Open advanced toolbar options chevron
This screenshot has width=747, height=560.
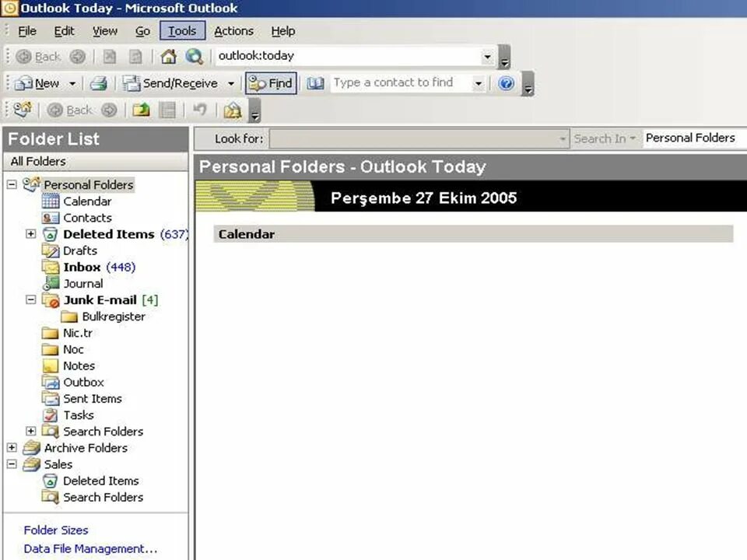(x=255, y=110)
